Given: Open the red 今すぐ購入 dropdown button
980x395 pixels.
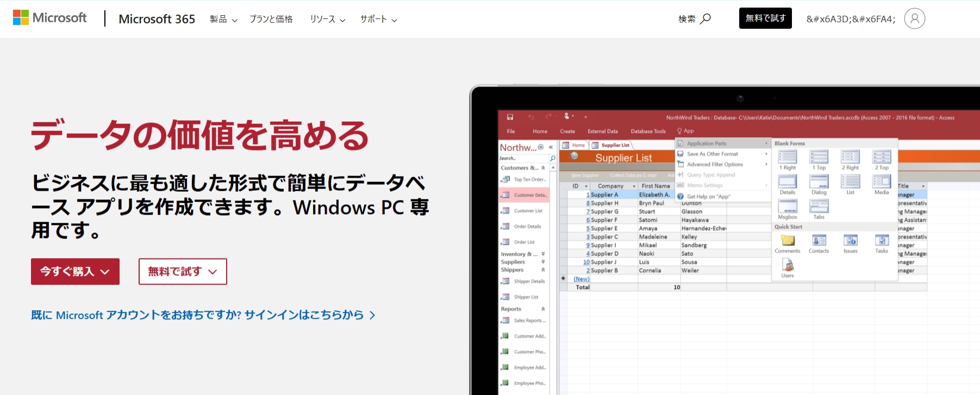Looking at the screenshot, I should (x=75, y=272).
